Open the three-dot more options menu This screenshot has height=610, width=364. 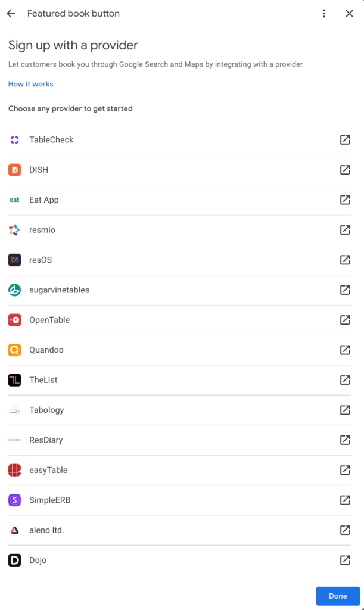324,14
